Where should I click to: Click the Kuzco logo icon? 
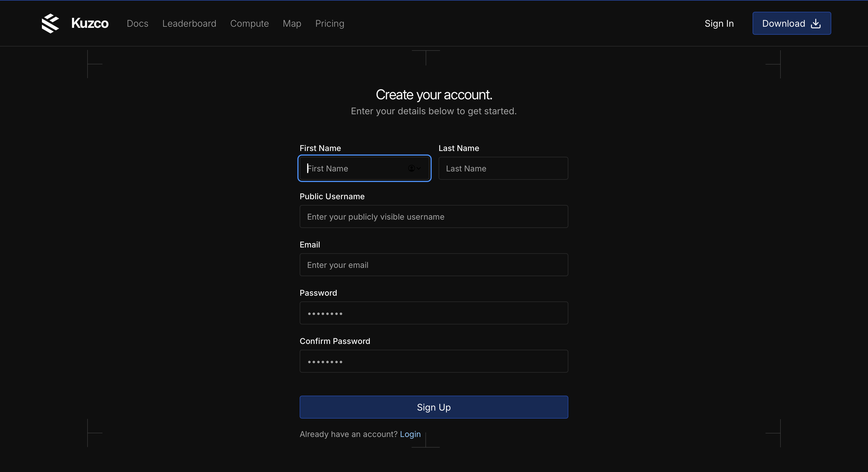[x=50, y=23]
